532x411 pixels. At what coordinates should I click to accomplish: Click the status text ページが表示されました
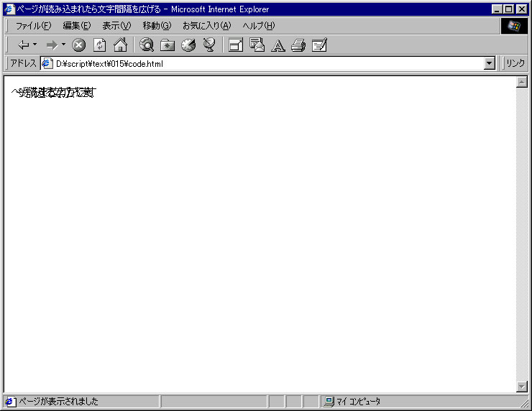click(58, 402)
